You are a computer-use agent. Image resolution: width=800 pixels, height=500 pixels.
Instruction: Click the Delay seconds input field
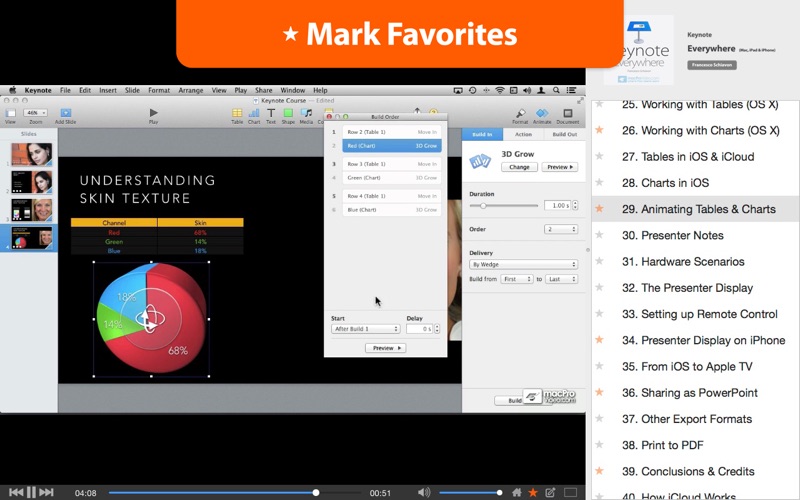(x=420, y=329)
